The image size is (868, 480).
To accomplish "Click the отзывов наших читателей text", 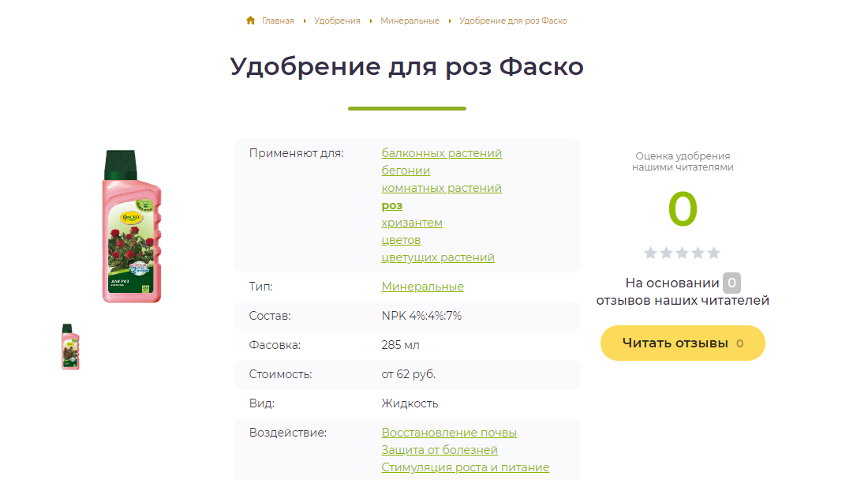I will pos(683,301).
